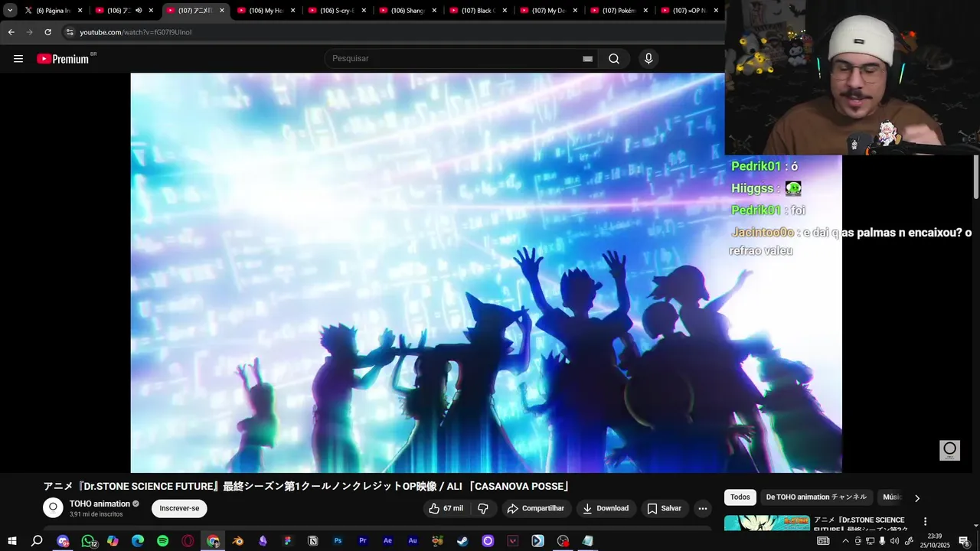Open WhatsApp from the taskbar
980x551 pixels.
pos(89,541)
